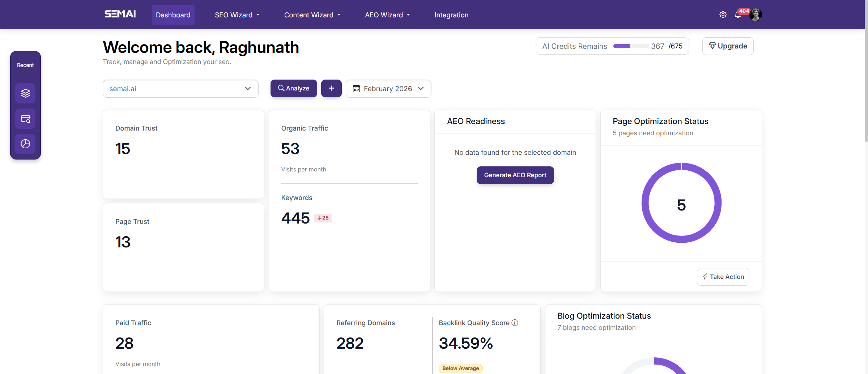Click the user profile avatar
868x374 pixels.
coord(756,15)
